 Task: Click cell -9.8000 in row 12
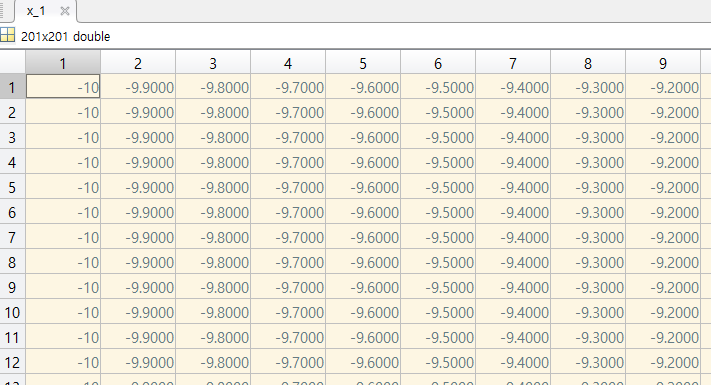(x=213, y=361)
